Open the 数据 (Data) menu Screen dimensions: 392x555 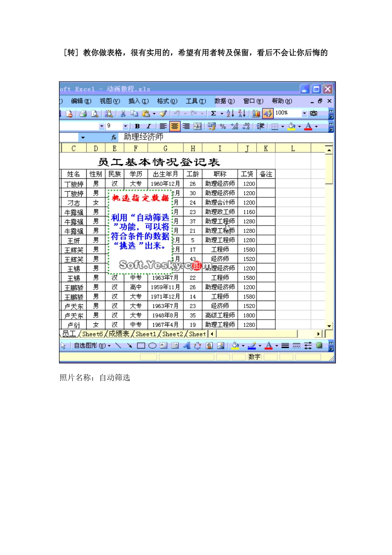click(224, 101)
